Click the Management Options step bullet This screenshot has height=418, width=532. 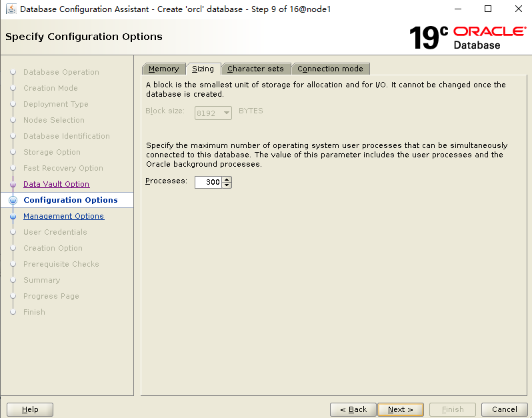[13, 216]
